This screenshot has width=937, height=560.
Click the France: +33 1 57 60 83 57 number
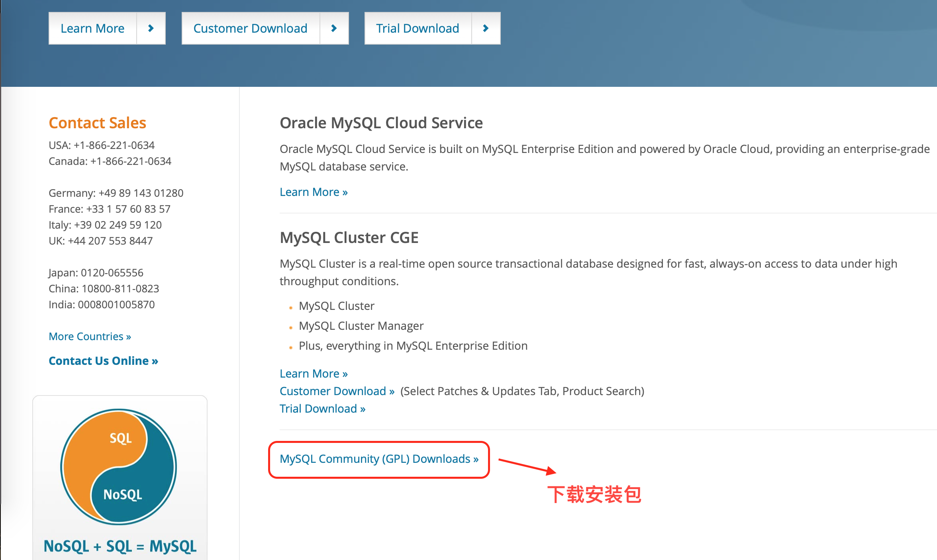tap(110, 209)
